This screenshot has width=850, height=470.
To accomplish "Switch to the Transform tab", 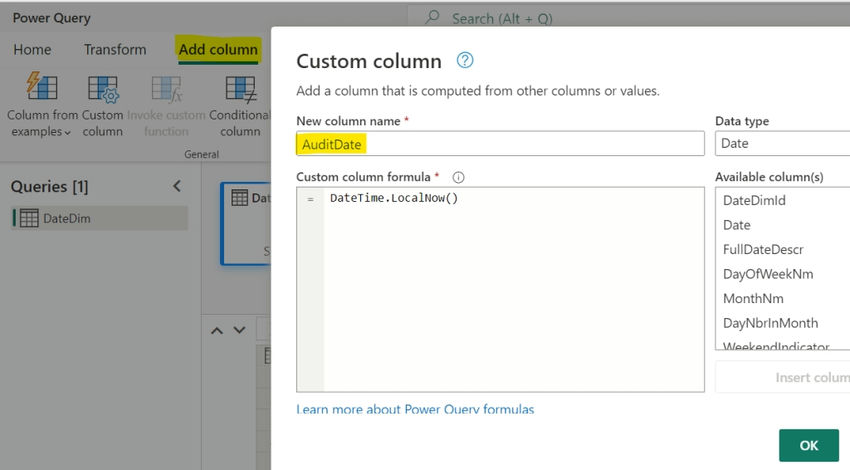I will (115, 49).
